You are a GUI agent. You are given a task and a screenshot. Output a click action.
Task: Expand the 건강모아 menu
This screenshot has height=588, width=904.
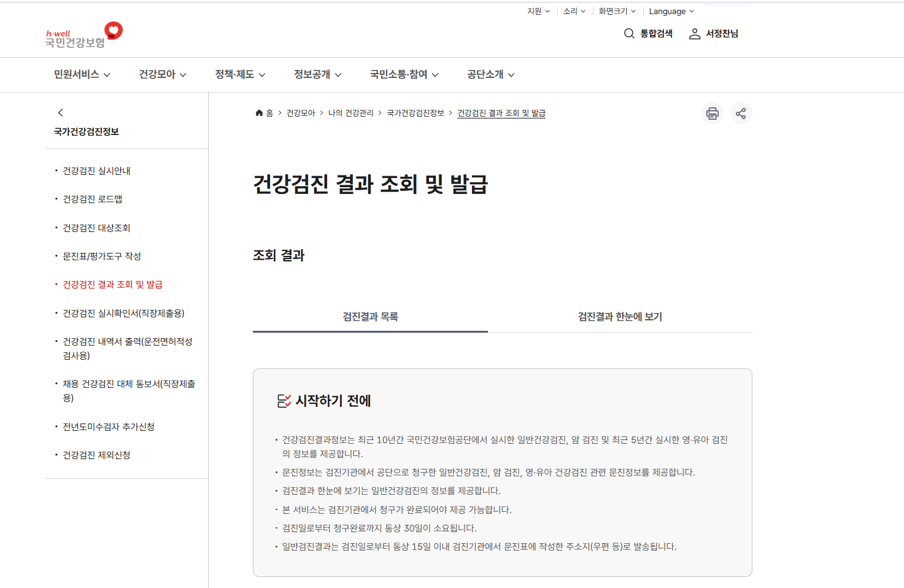pyautogui.click(x=163, y=74)
